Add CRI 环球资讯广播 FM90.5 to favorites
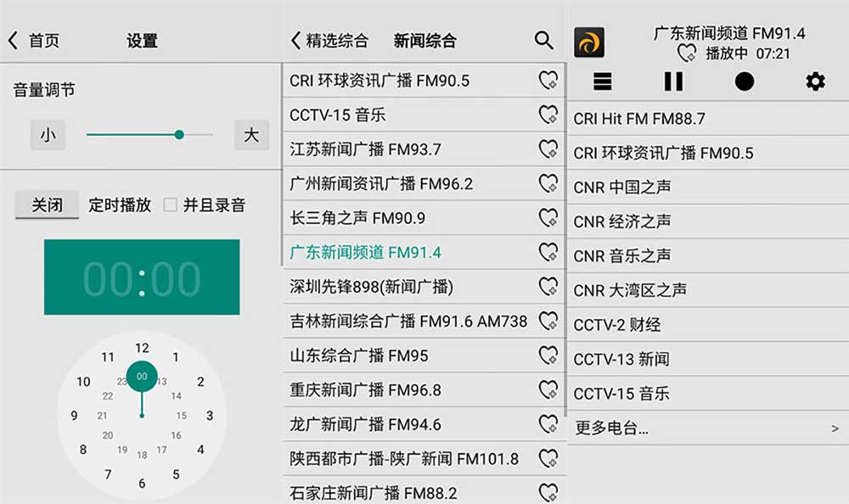 coord(548,80)
